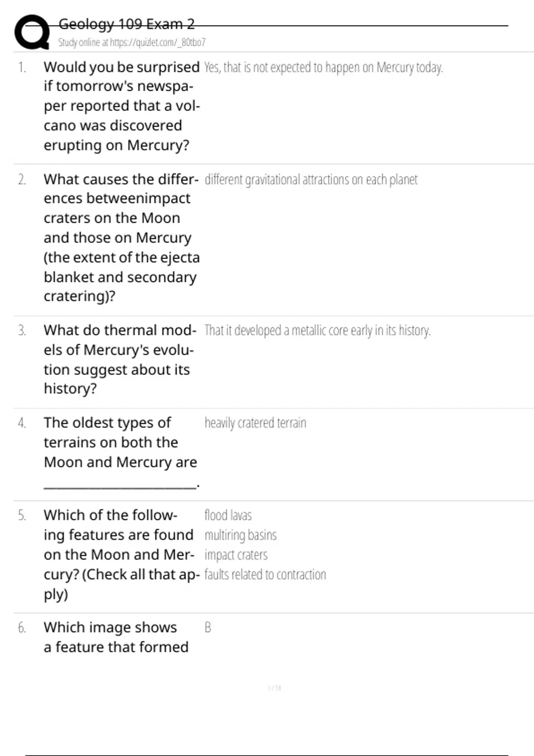Screen dimensions: 534x756
Task: Select question 1 about a volcano on Mercury
Action: click(x=121, y=106)
